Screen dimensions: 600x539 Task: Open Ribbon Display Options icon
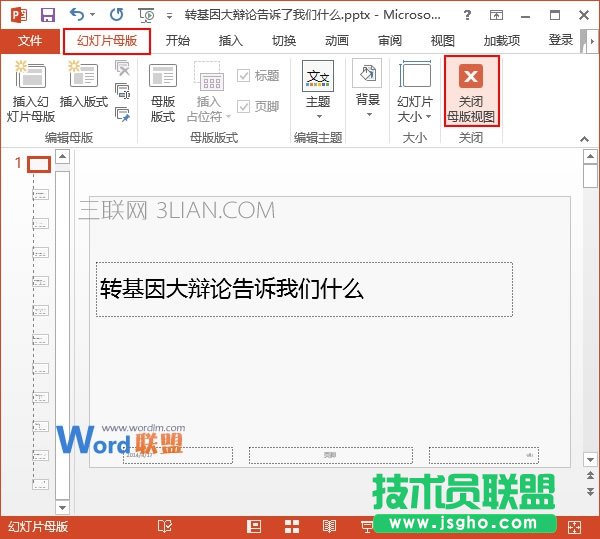coord(496,15)
